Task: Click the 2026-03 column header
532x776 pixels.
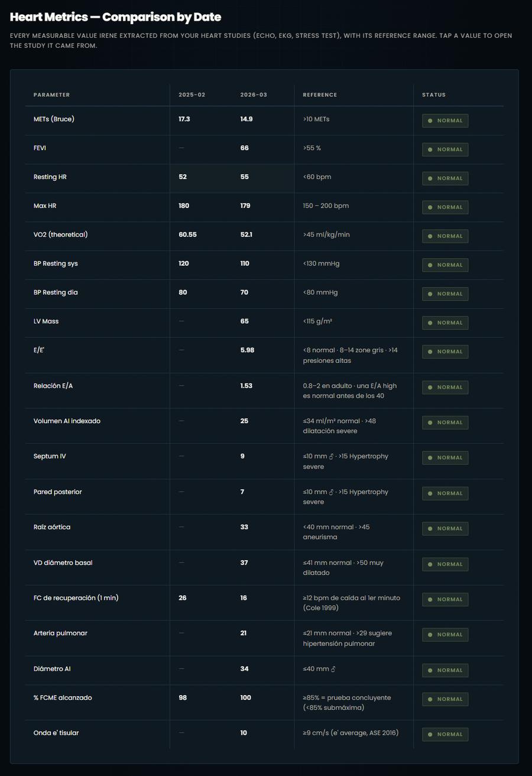Action: click(254, 95)
